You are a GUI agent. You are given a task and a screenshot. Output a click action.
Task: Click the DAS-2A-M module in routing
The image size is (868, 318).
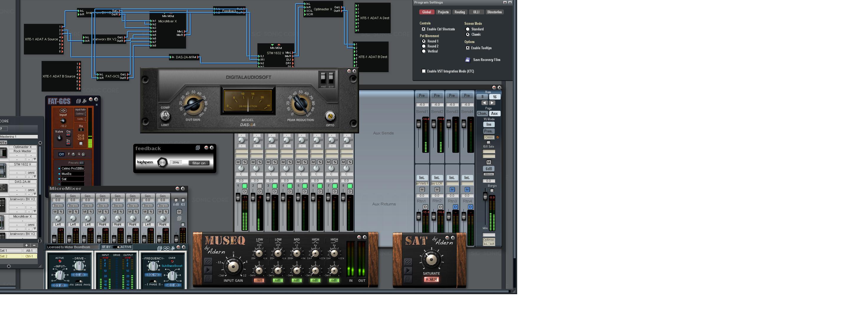[184, 57]
